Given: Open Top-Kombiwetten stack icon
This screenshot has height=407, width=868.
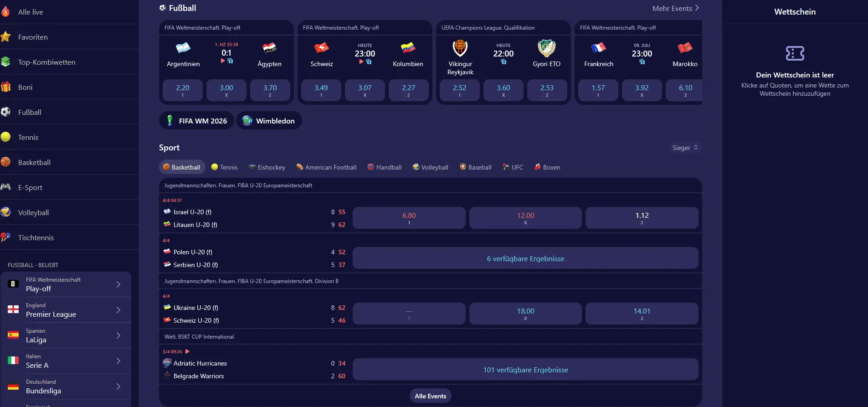Looking at the screenshot, I should point(5,62).
